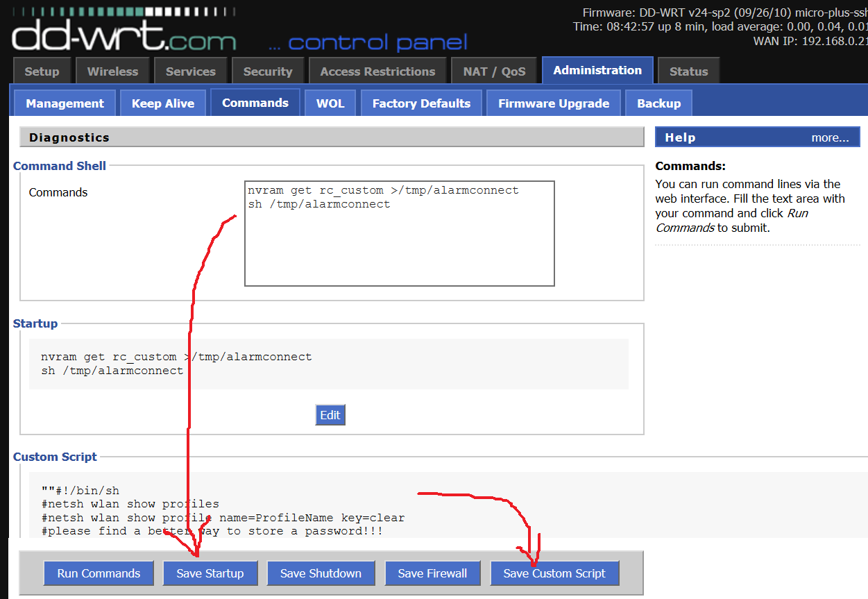Open the NAT / QoS tab
Screen dimensions: 868x599
[x=494, y=70]
